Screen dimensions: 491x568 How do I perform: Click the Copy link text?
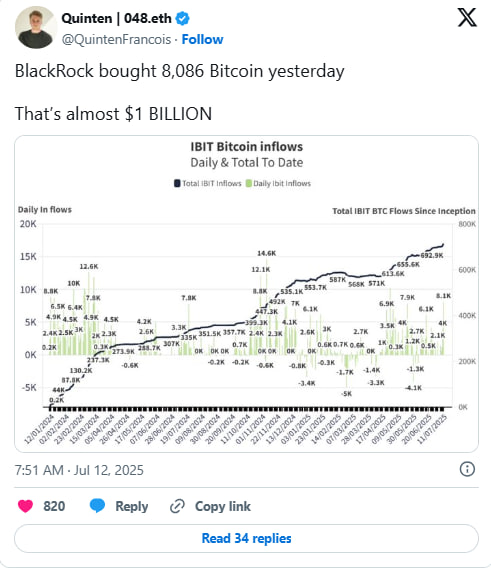(x=222, y=506)
